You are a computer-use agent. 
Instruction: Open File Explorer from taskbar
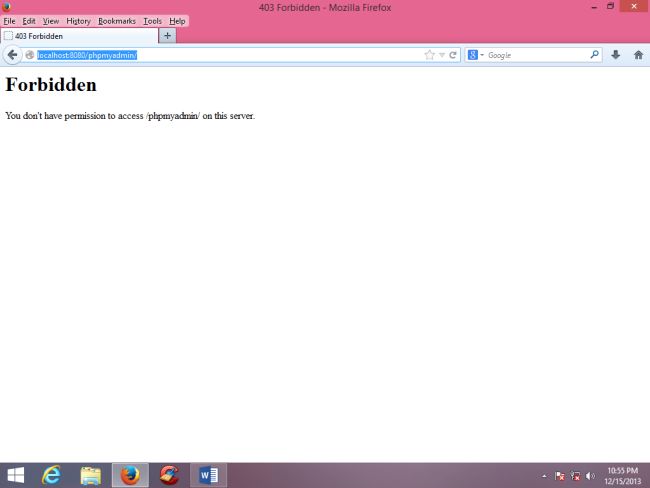coord(91,475)
